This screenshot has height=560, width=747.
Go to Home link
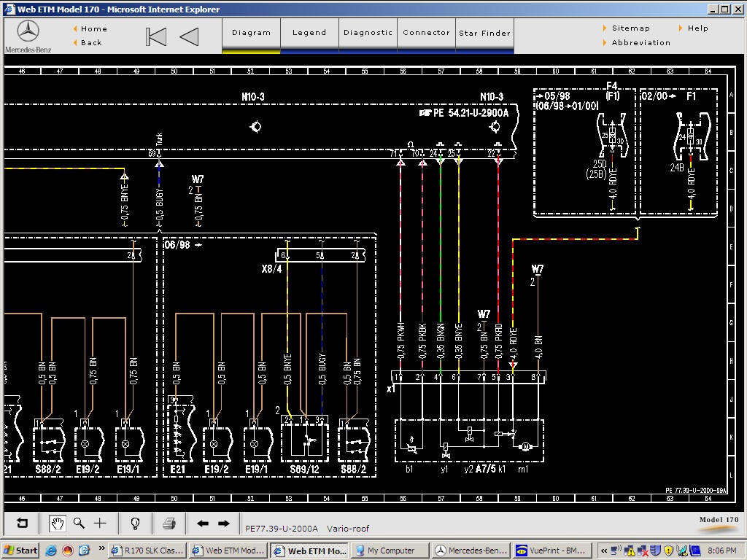[x=90, y=28]
